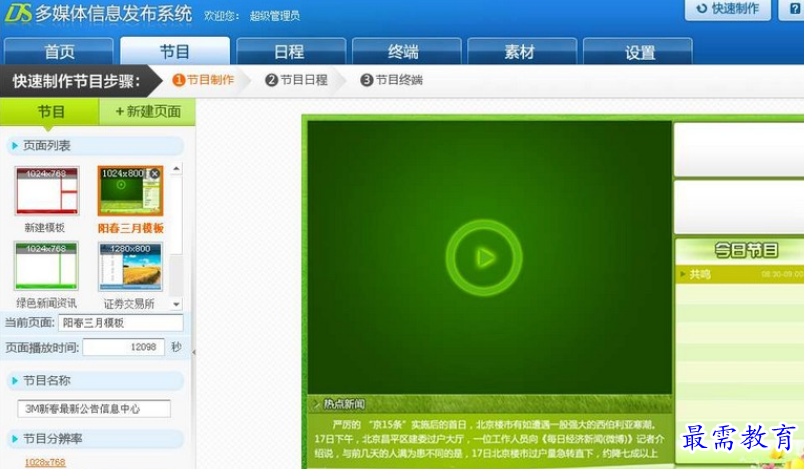Viewport: 804px width, 469px height.
Task: Select the 证券交易所 page thumbnail
Action: pos(130,267)
